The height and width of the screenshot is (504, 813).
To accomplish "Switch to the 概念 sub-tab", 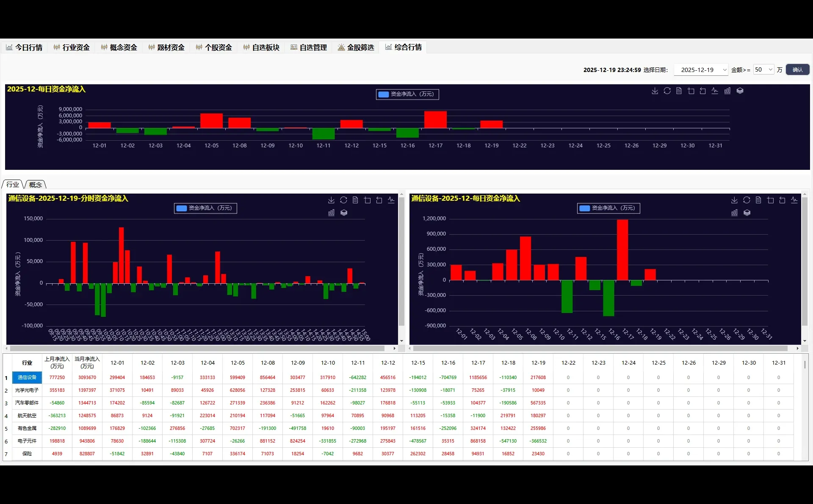I will click(36, 185).
